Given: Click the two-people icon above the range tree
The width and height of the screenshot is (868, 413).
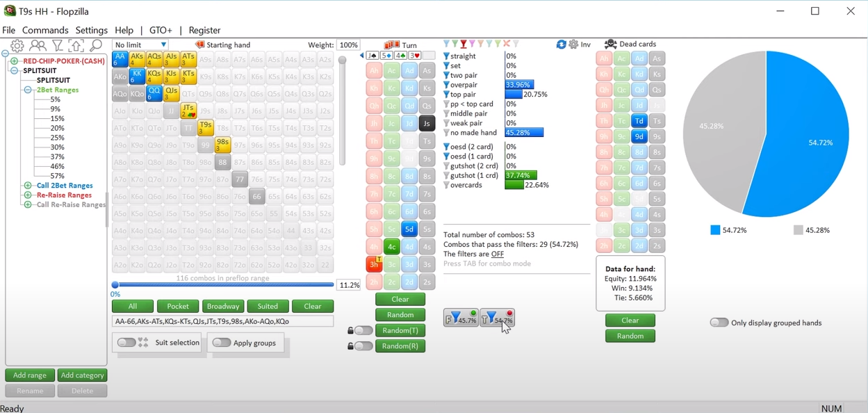Looking at the screenshot, I should [x=38, y=46].
